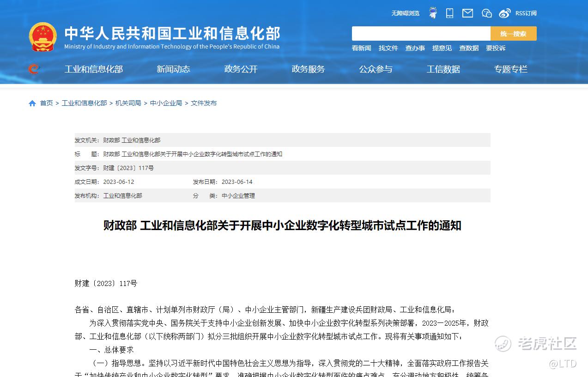Click the 发布机构 value 工业和信息化部
The image size is (588, 377).
pos(122,195)
